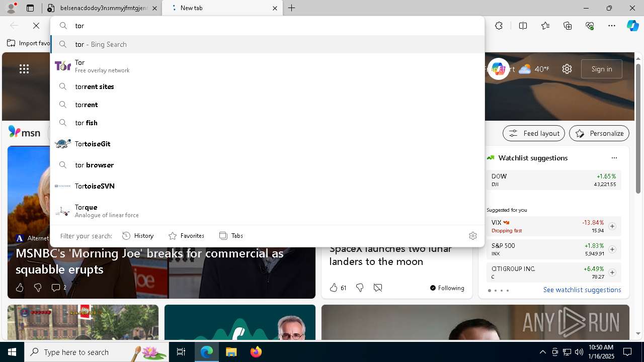Select the TortoiseSVN suggestion
Viewport: 644px width, 362px height.
tap(267, 186)
